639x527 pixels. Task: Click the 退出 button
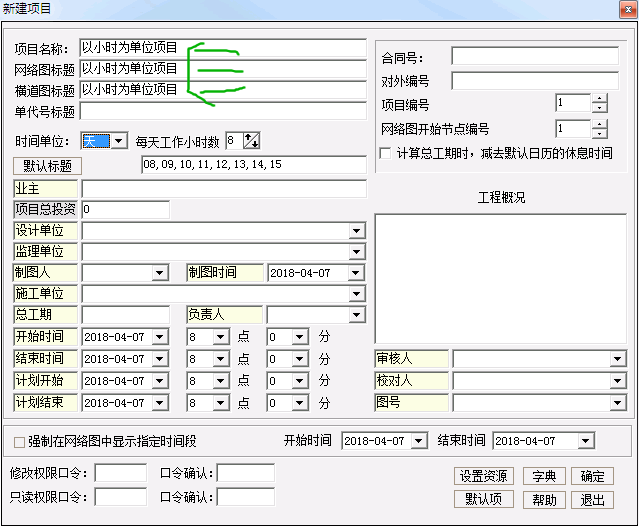(592, 500)
